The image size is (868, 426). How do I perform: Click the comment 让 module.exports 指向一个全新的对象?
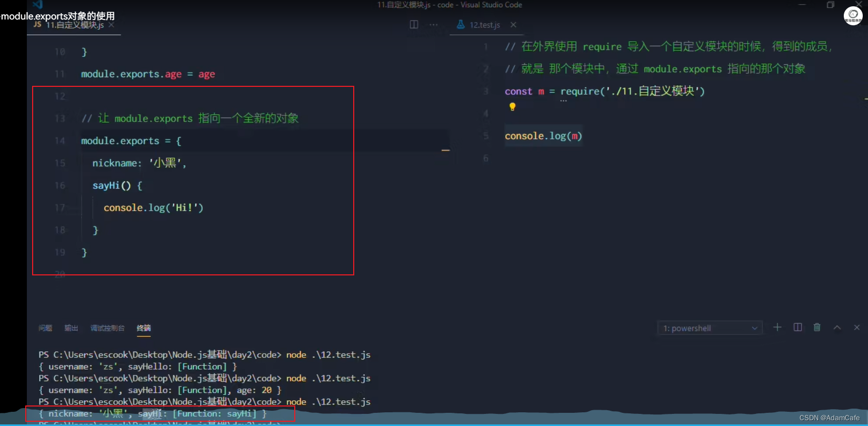coord(190,118)
